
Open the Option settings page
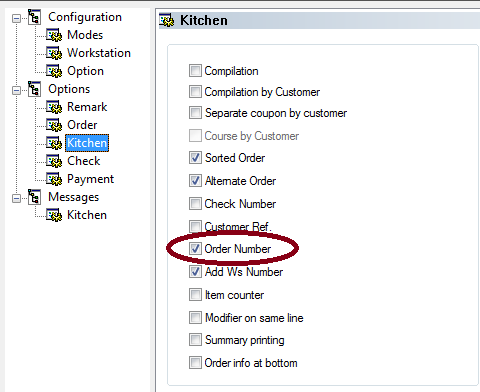[85, 71]
